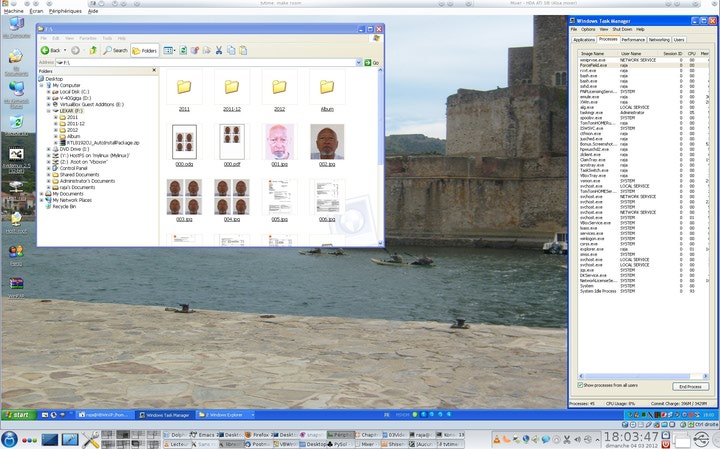Open the Explorer File menu
This screenshot has height=449, width=720.
click(43, 39)
